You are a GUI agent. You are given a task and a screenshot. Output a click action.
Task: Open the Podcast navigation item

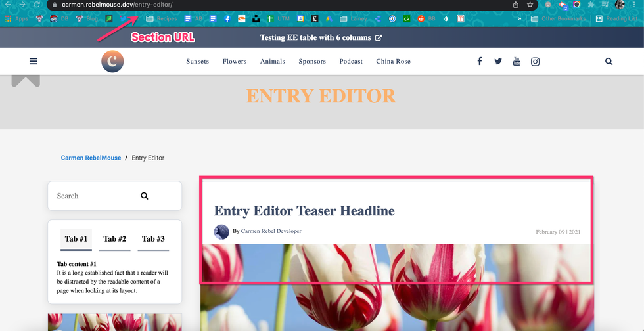pos(351,62)
